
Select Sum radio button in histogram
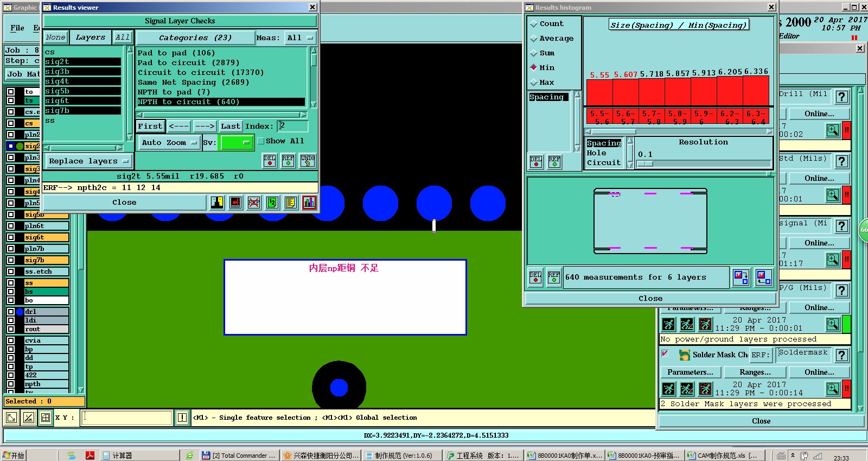(x=534, y=53)
